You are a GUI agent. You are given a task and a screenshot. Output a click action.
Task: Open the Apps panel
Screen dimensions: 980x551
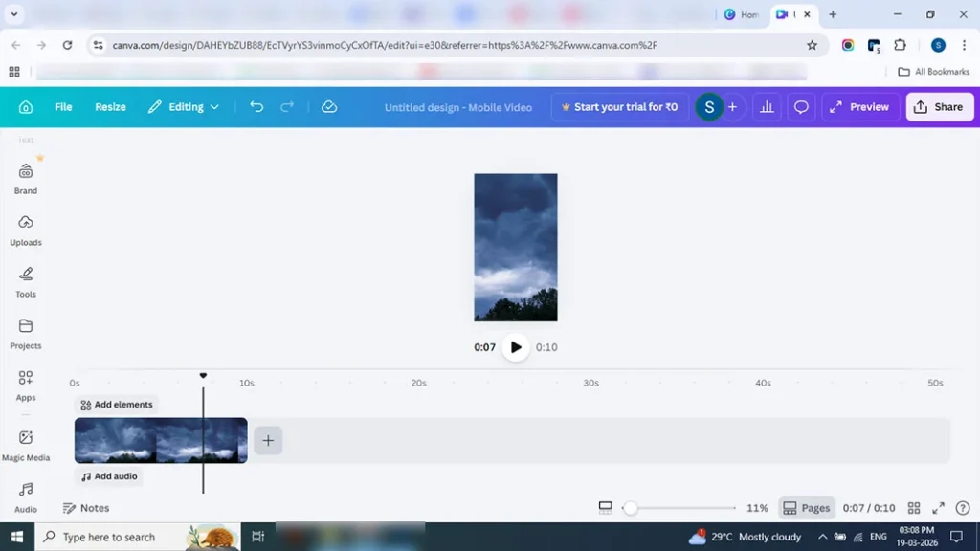pos(25,384)
